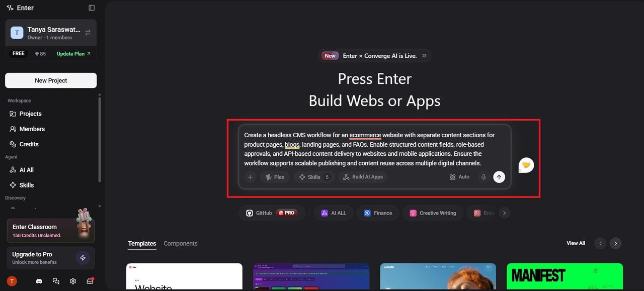Open the Discord icon in bottom bar
644x291 pixels.
coord(39,281)
